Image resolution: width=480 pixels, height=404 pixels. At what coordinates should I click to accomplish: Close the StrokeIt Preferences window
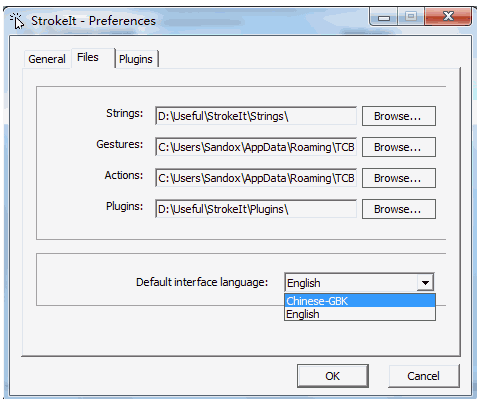point(448,17)
